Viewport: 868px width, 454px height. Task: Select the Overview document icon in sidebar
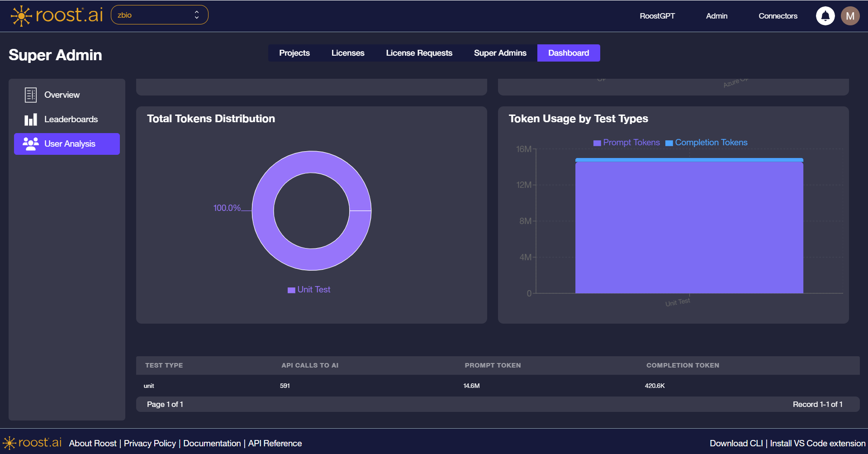click(x=30, y=95)
